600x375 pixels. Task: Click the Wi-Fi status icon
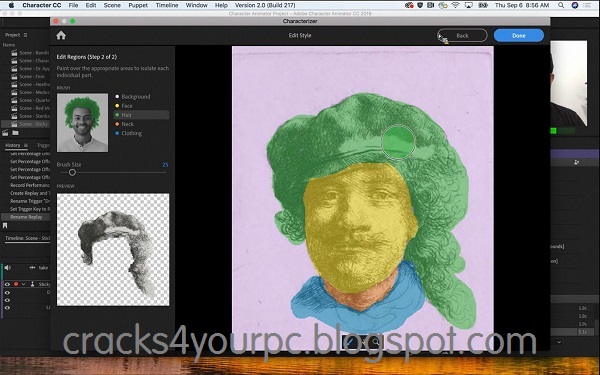pos(455,5)
